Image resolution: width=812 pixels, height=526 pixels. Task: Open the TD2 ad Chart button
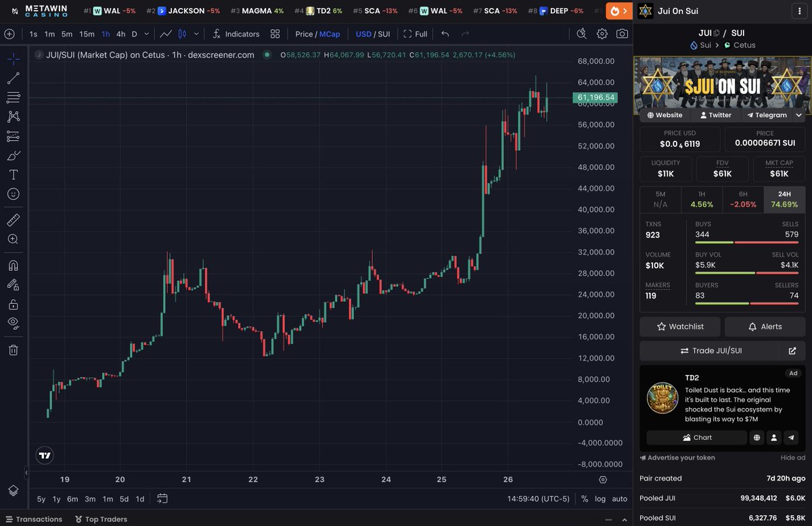pos(696,438)
